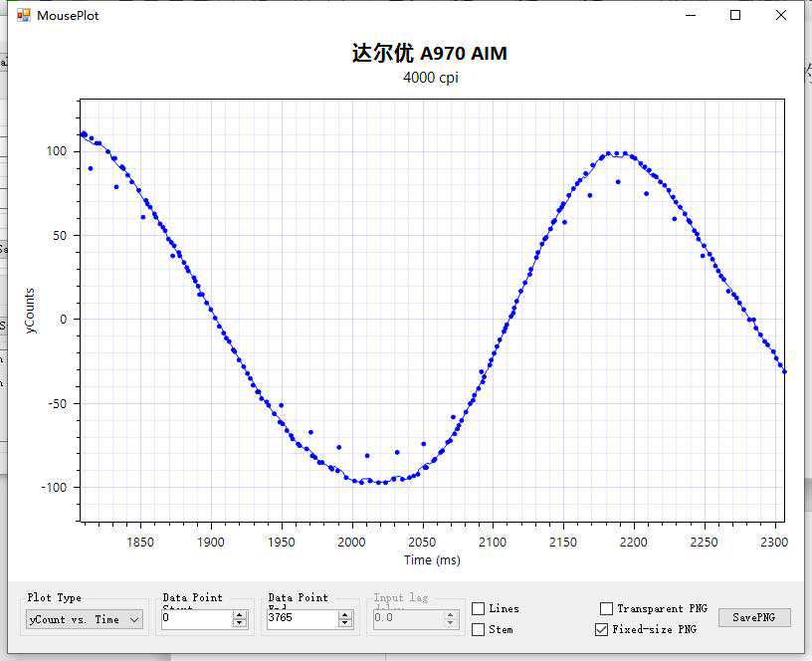Click the yCounts axis label
This screenshot has width=812, height=661.
click(x=31, y=312)
